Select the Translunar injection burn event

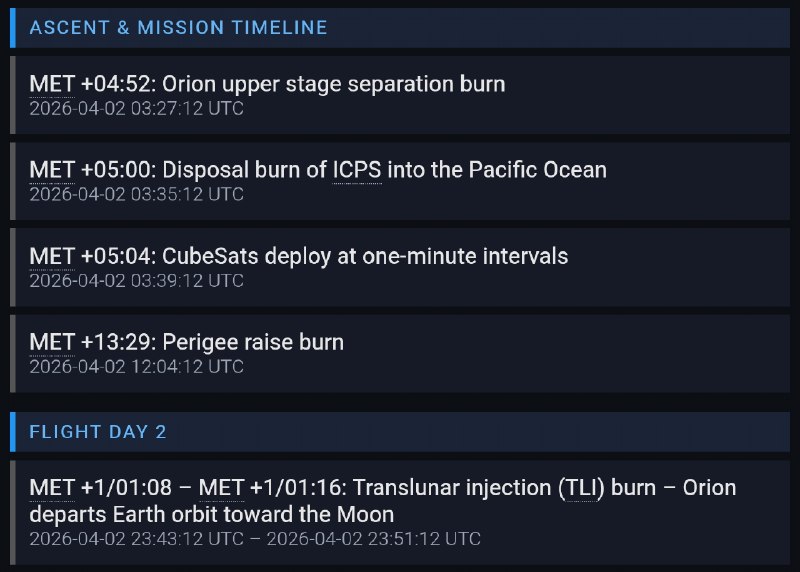(x=400, y=512)
